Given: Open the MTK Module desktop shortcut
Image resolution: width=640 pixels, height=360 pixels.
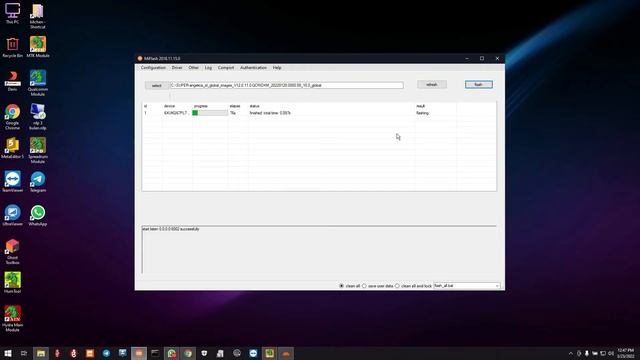Looking at the screenshot, I should (x=38, y=47).
